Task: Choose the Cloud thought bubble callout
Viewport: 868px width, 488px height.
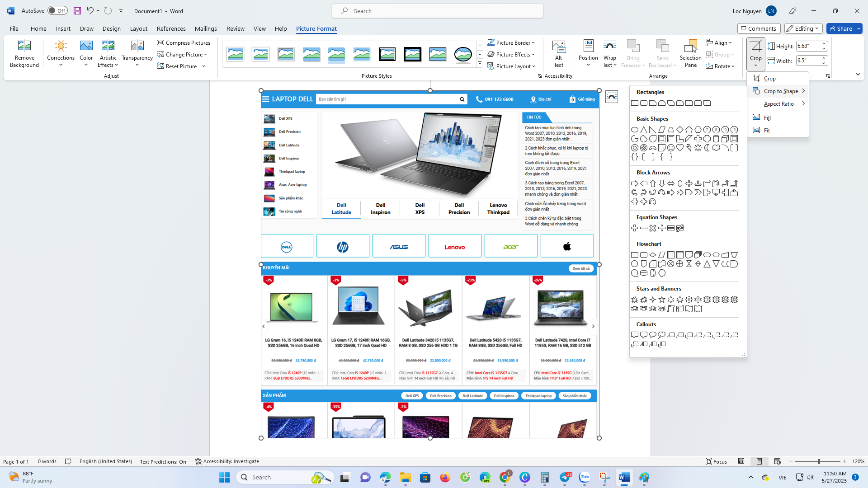Action: pos(662,335)
